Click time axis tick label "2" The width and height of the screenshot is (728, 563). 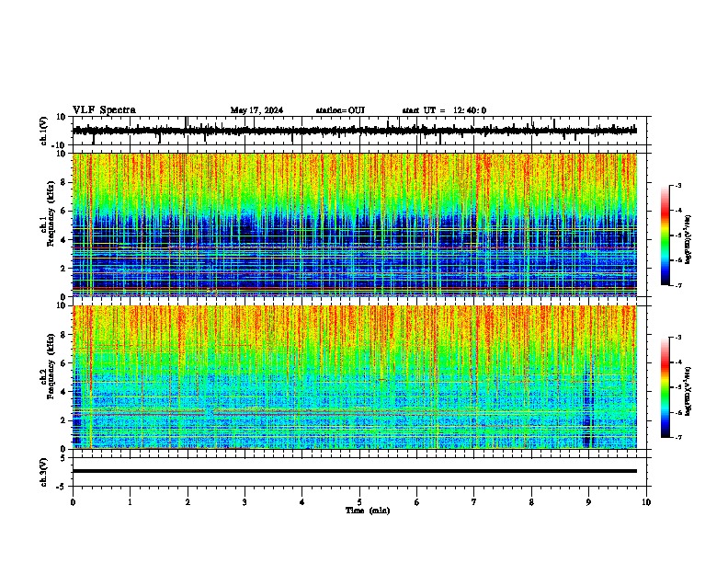(188, 502)
